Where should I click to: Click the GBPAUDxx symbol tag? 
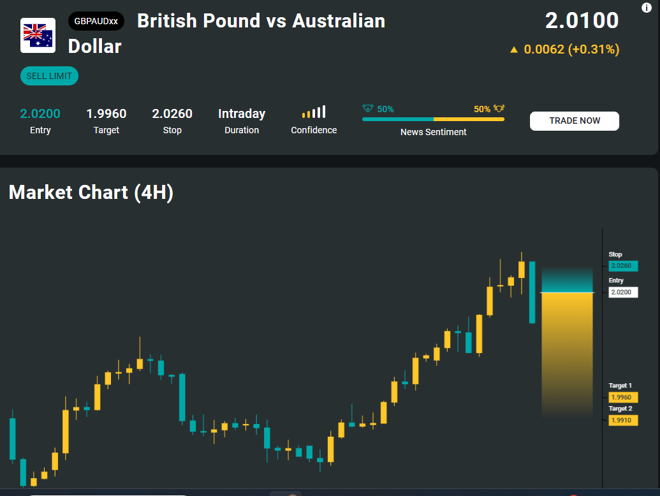96,21
